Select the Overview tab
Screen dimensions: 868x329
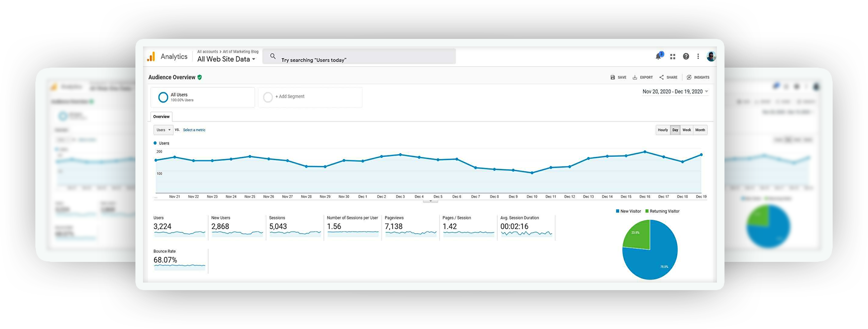pyautogui.click(x=161, y=117)
